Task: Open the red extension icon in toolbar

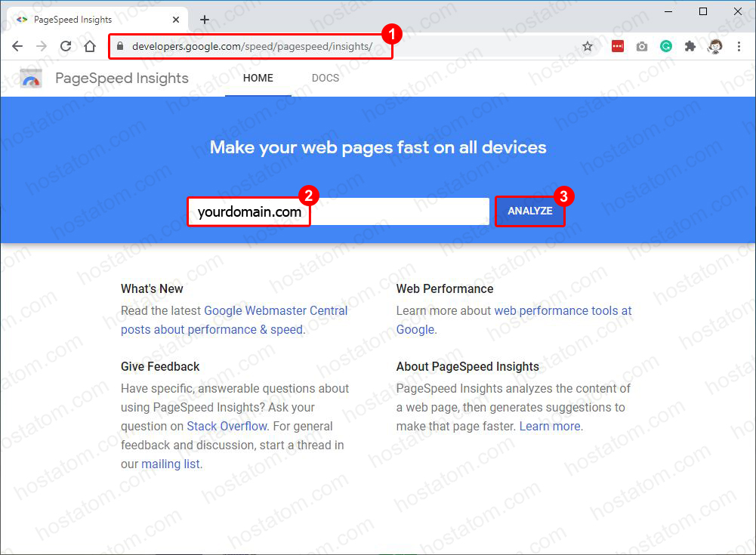Action: [618, 46]
